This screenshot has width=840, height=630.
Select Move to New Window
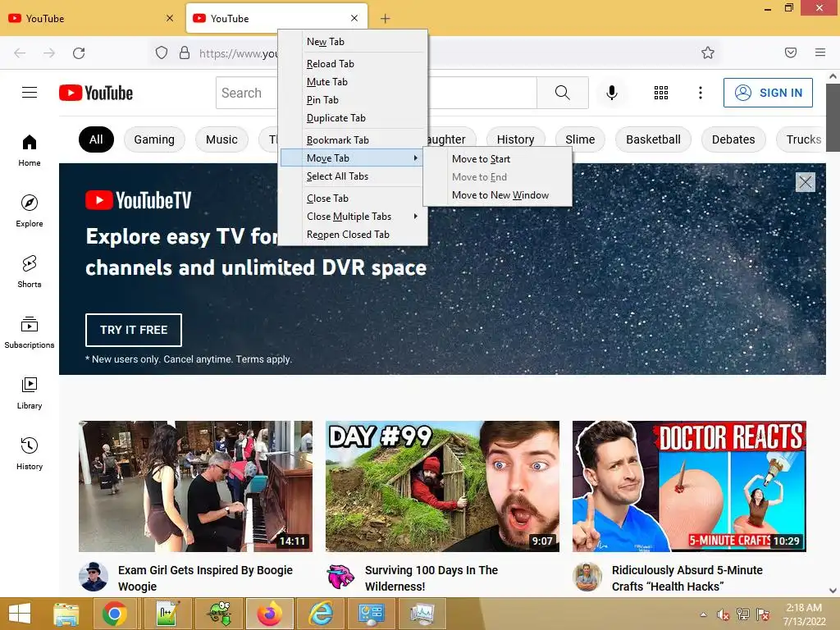point(498,195)
